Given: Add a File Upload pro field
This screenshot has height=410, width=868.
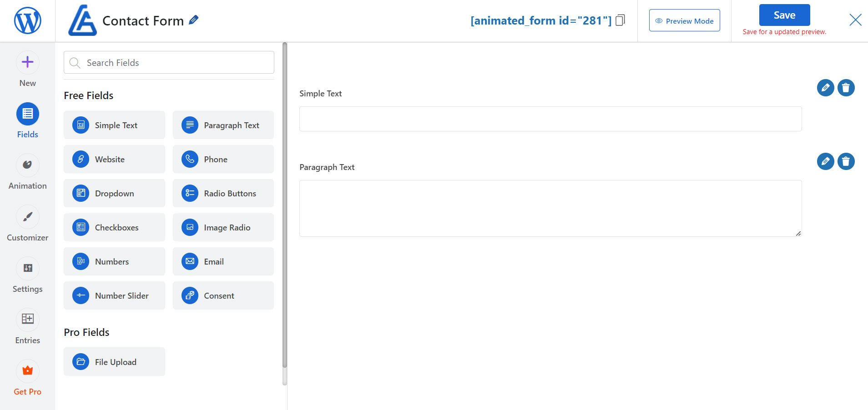Looking at the screenshot, I should pos(114,361).
